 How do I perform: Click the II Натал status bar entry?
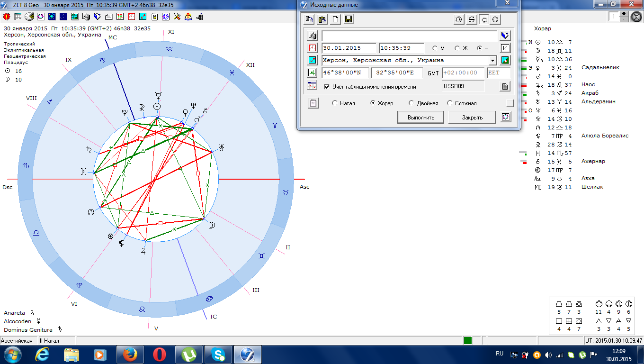[x=57, y=341]
